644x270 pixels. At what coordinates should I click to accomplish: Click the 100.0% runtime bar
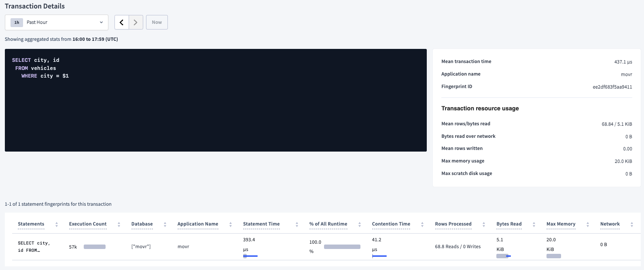[x=342, y=247]
